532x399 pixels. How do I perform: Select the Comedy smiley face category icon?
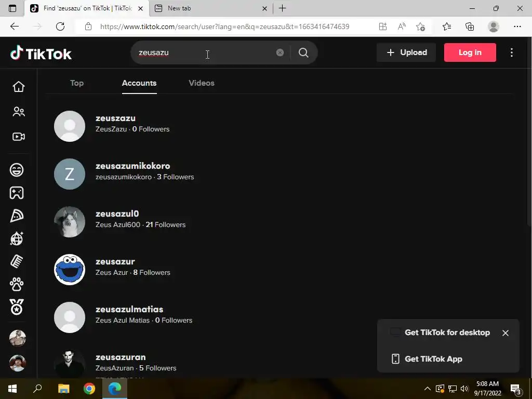17,170
